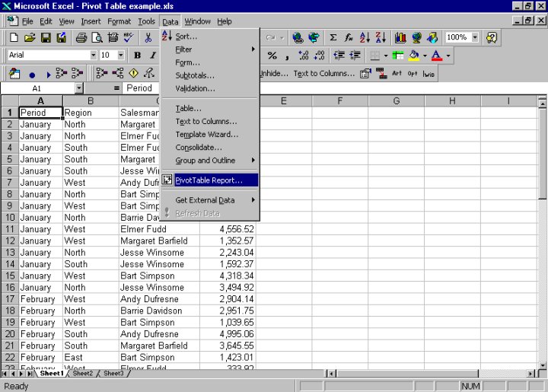Click the Increase Decimal icon
The height and width of the screenshot is (392, 548).
click(x=304, y=56)
